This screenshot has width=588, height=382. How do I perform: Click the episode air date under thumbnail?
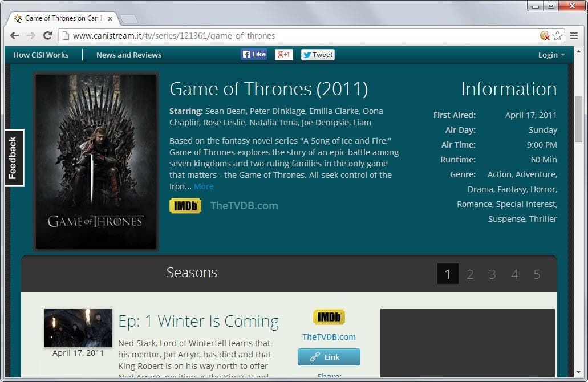[78, 353]
